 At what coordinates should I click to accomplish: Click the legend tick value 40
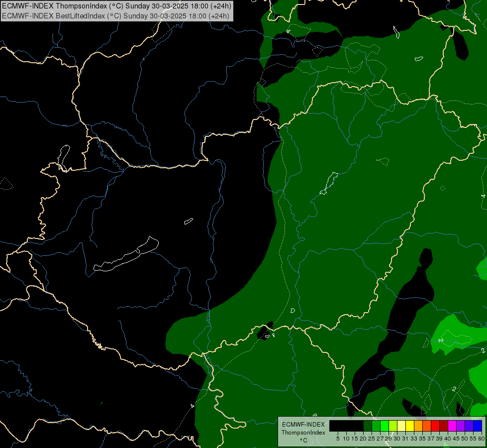448,439
